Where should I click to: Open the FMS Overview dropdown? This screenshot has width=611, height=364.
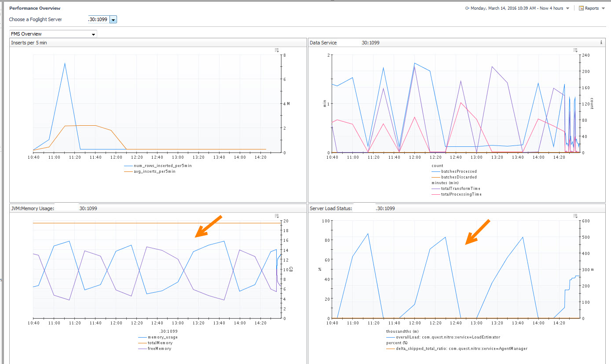click(x=53, y=34)
